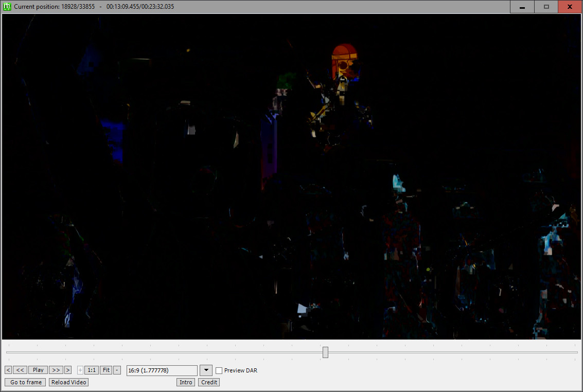The height and width of the screenshot is (392, 583).
Task: Open the Go to frame dialog
Action: (25, 382)
